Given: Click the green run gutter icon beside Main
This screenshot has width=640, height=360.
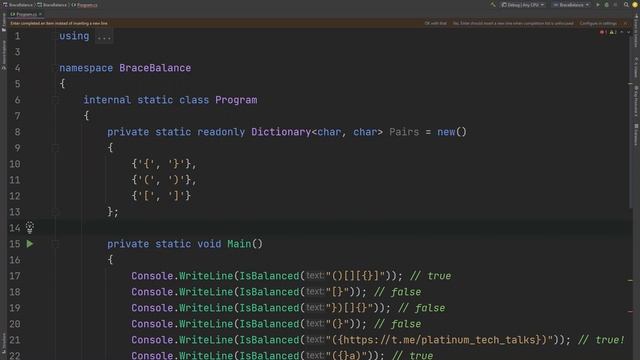Looking at the screenshot, I should click(x=30, y=244).
